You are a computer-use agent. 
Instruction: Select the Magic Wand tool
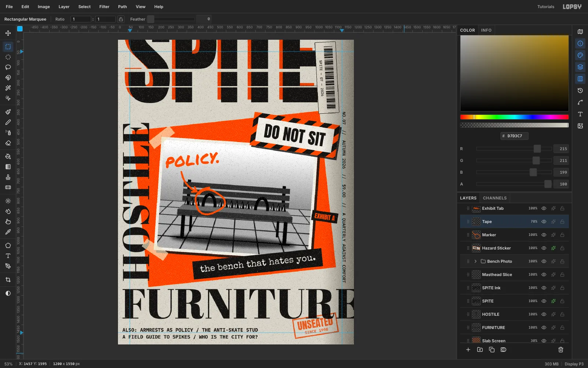pos(8,88)
